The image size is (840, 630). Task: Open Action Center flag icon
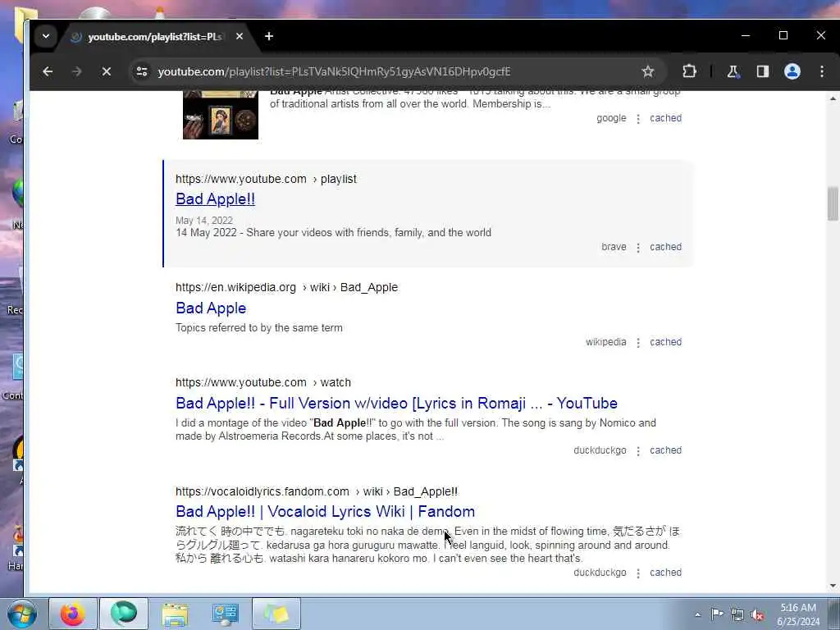(x=717, y=614)
